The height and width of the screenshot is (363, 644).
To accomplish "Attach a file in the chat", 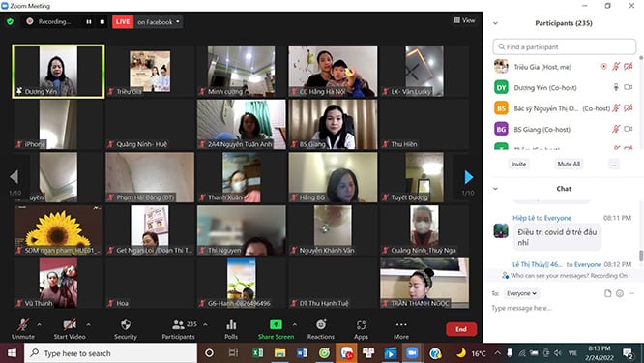I will pyautogui.click(x=607, y=293).
